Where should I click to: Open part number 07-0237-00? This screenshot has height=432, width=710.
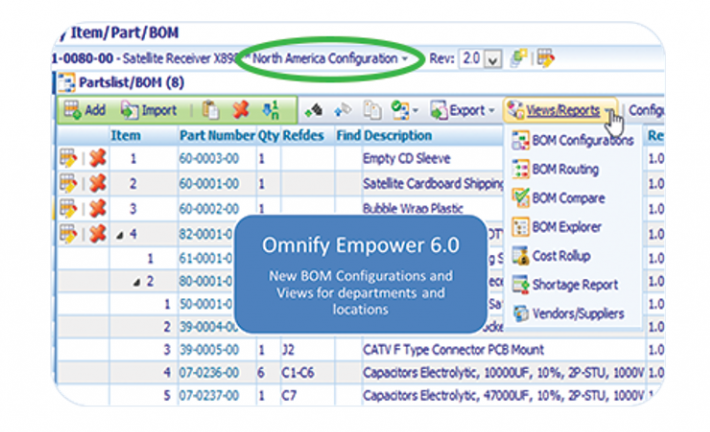(209, 395)
